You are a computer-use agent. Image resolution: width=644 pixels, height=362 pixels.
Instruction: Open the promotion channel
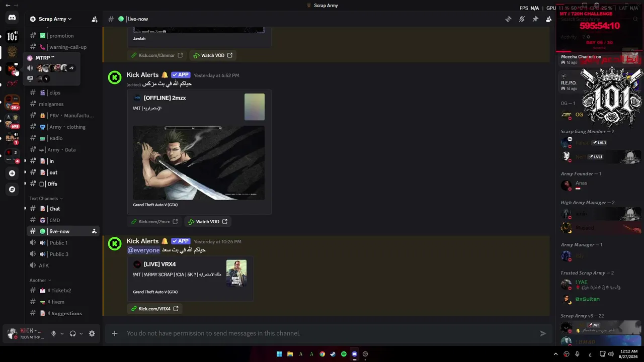[x=62, y=36]
